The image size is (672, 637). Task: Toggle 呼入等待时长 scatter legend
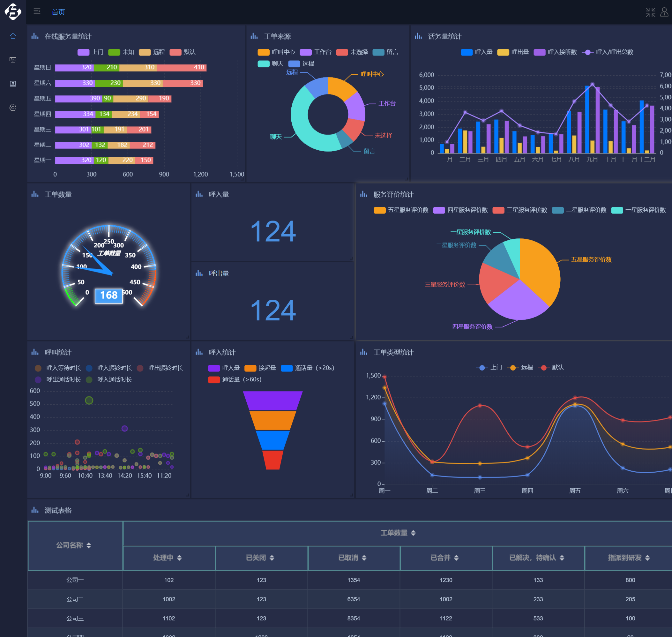(58, 368)
